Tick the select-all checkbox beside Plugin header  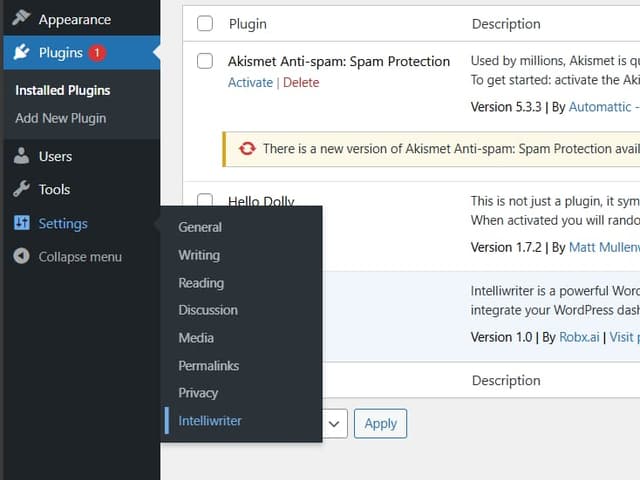[x=205, y=24]
